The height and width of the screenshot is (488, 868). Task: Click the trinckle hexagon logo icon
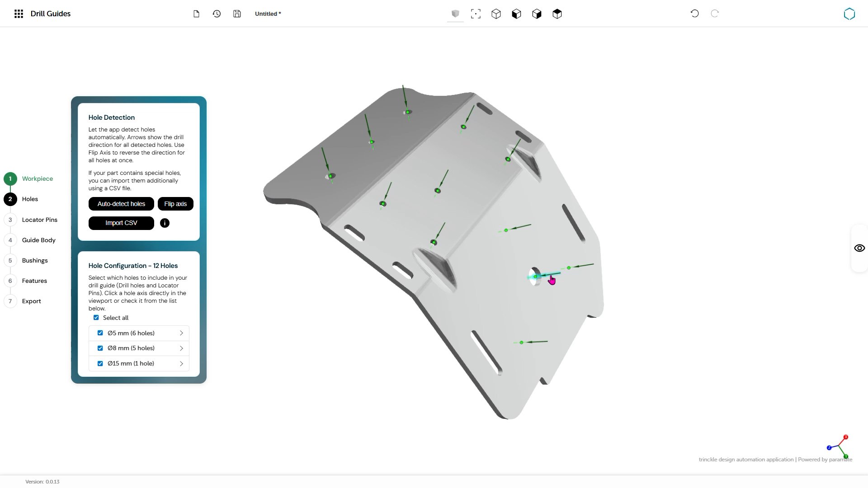(849, 14)
